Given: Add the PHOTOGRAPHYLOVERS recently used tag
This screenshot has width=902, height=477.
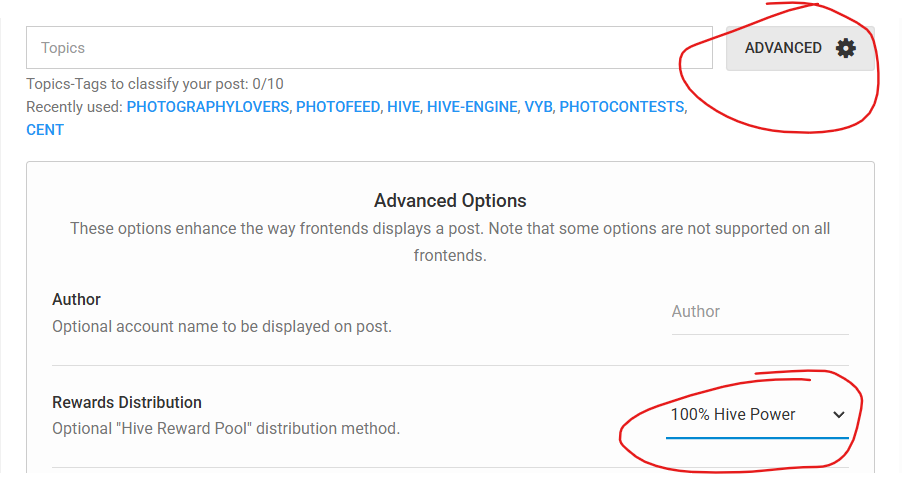Looking at the screenshot, I should tap(207, 107).
